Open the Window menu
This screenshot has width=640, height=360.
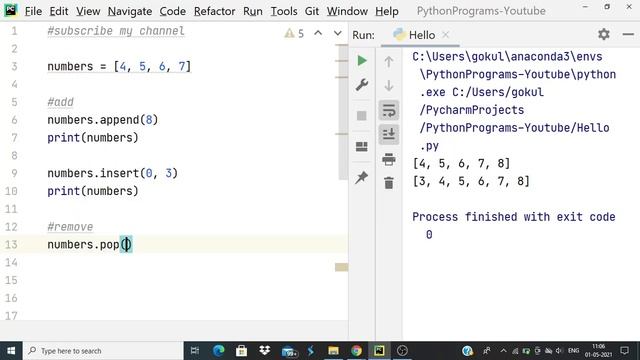347,11
